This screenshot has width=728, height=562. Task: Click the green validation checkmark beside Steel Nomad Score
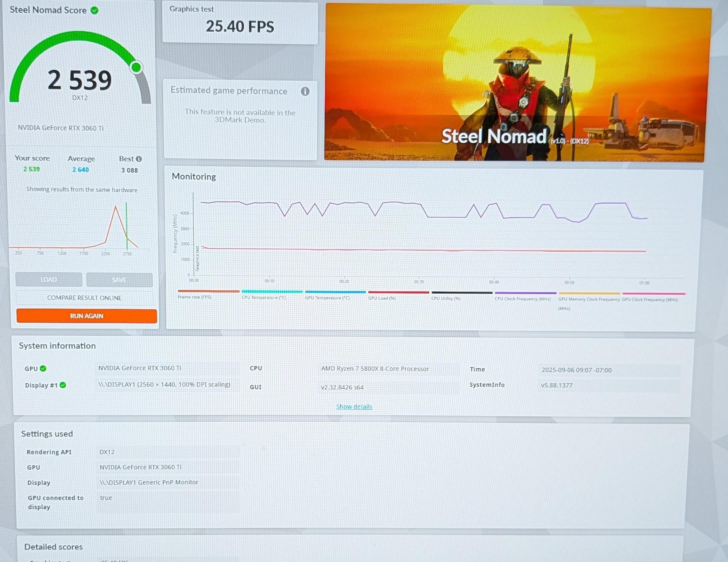coord(94,11)
